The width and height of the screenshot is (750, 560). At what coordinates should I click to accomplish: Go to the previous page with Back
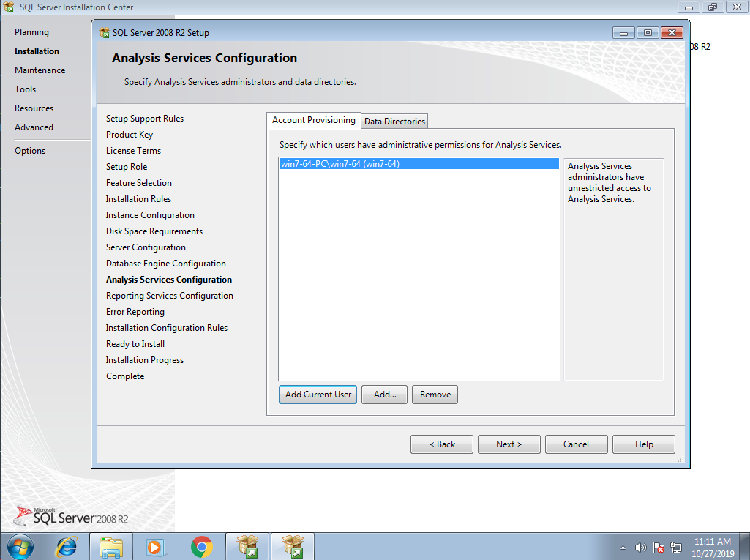[x=441, y=444]
